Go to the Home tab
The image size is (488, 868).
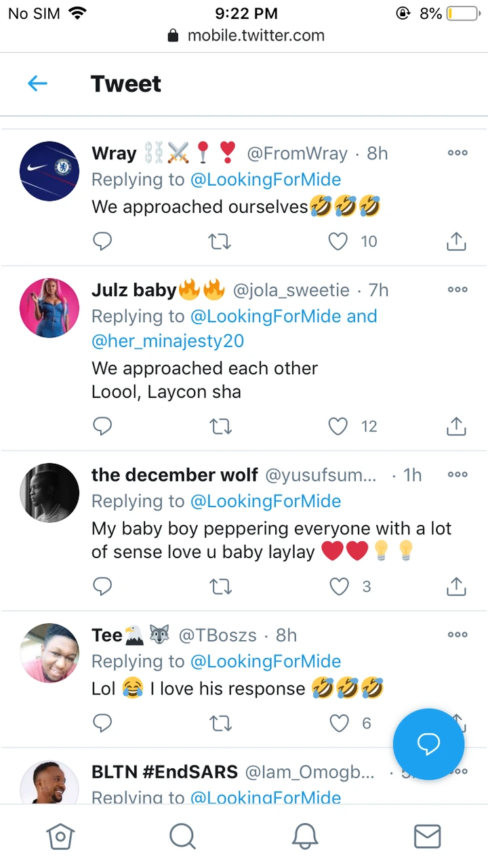(x=60, y=836)
